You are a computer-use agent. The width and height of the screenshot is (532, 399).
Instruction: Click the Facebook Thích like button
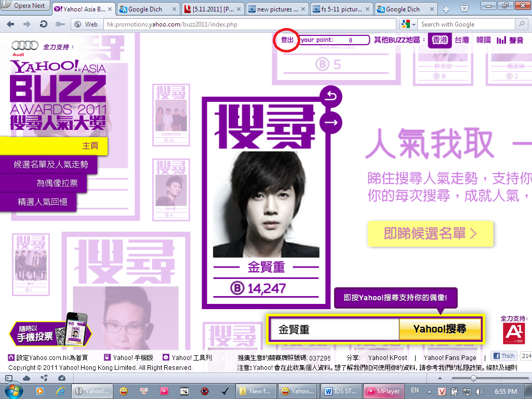click(x=504, y=356)
